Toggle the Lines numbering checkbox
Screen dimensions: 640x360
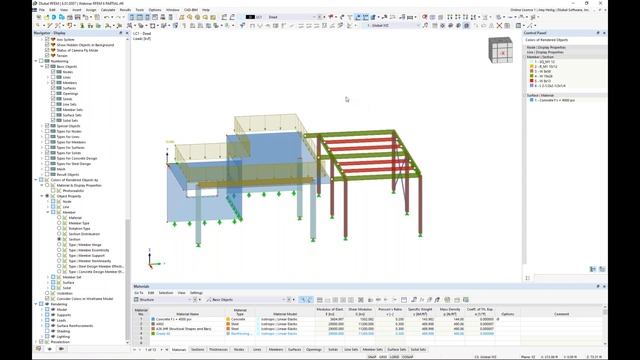coord(53,77)
